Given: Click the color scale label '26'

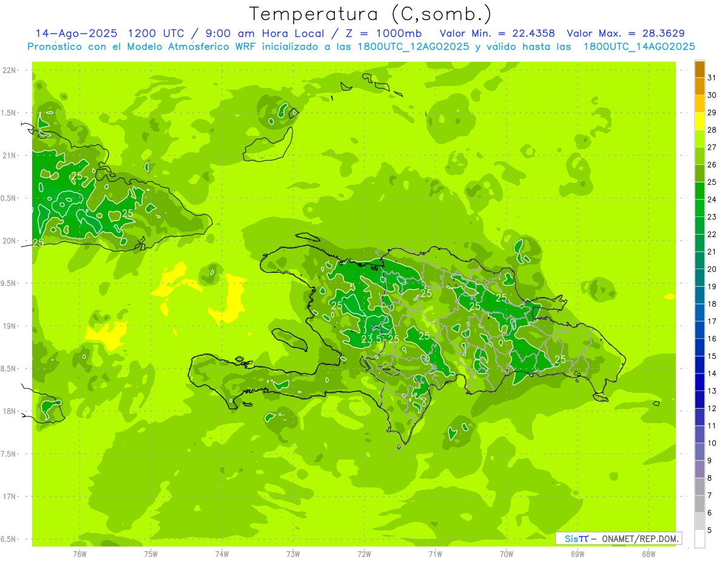Looking at the screenshot, I should coord(712,165).
